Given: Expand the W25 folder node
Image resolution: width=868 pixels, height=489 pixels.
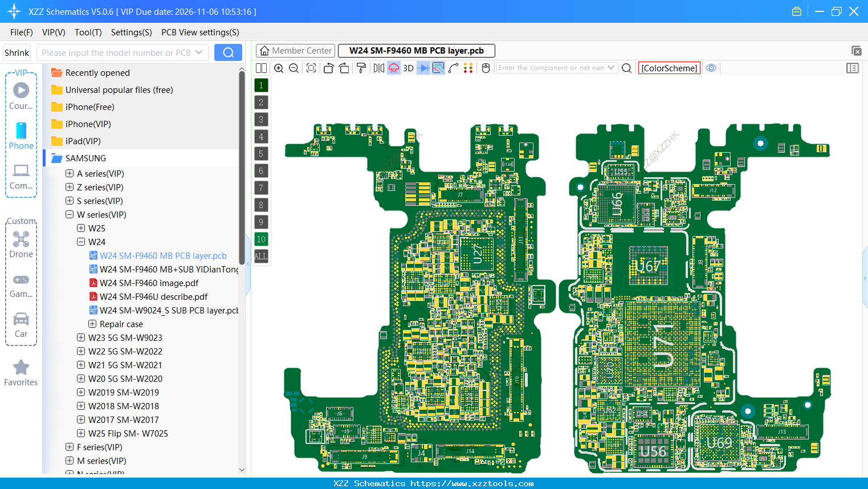Looking at the screenshot, I should (x=80, y=228).
